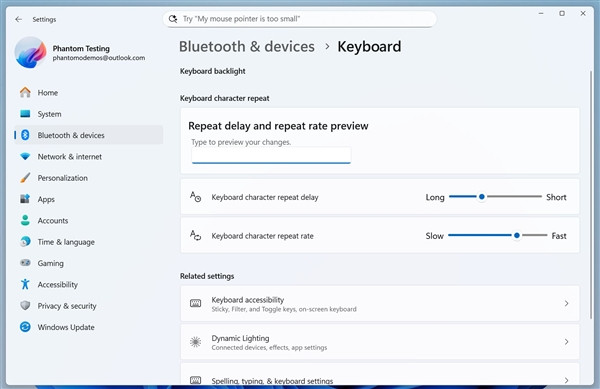Image resolution: width=600 pixels, height=389 pixels.
Task: Click the "Fast" label of rate slider
Action: 559,236
